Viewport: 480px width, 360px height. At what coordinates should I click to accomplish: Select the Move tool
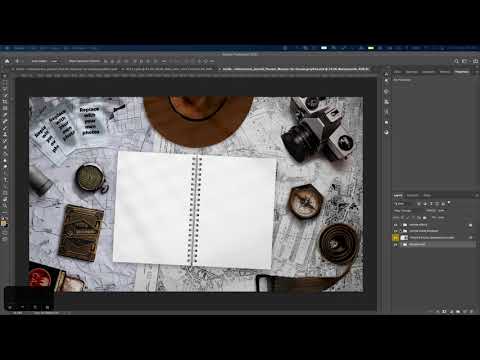(5, 76)
